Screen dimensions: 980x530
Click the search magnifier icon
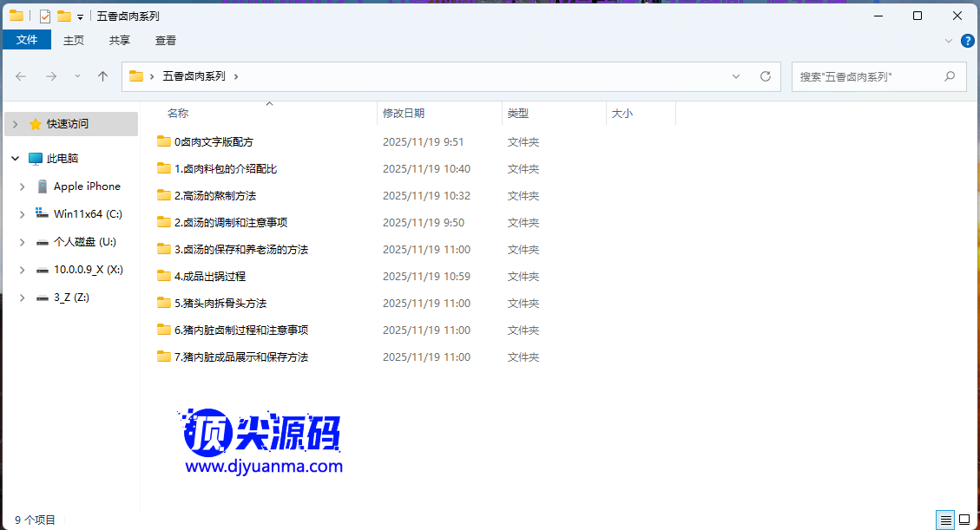coord(950,76)
